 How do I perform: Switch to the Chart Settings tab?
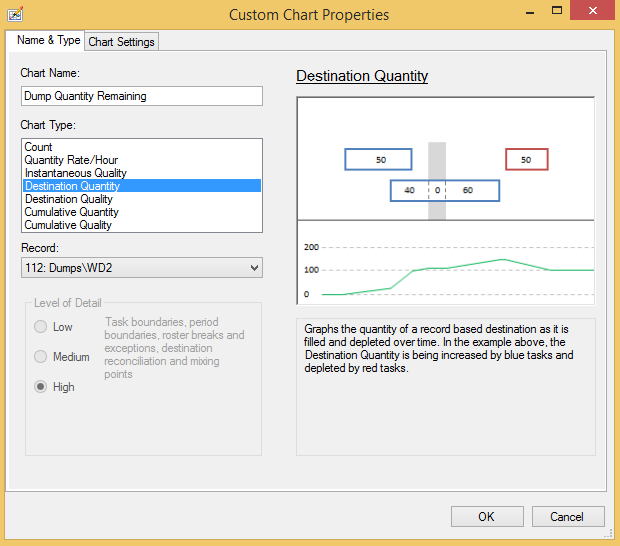121,42
